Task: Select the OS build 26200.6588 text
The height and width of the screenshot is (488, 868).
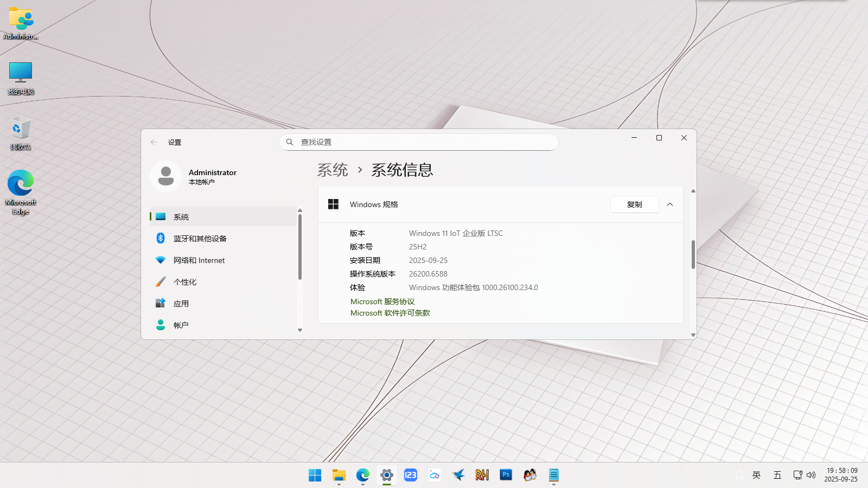Action: (428, 274)
